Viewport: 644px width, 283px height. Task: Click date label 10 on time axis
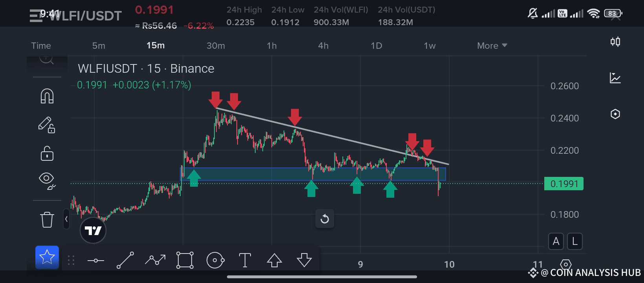pos(449,265)
